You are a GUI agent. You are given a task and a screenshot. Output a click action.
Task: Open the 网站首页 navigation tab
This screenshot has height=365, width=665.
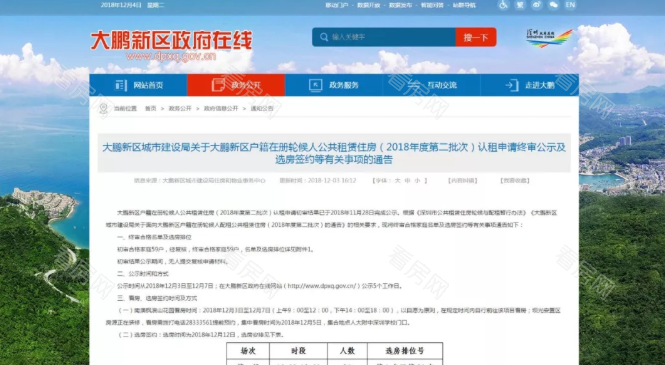(138, 85)
